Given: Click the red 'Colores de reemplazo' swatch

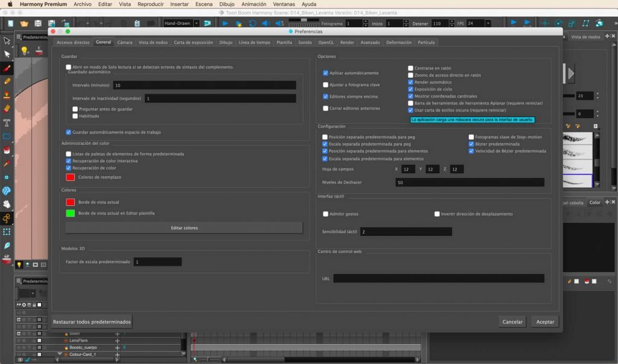Looking at the screenshot, I should point(70,177).
